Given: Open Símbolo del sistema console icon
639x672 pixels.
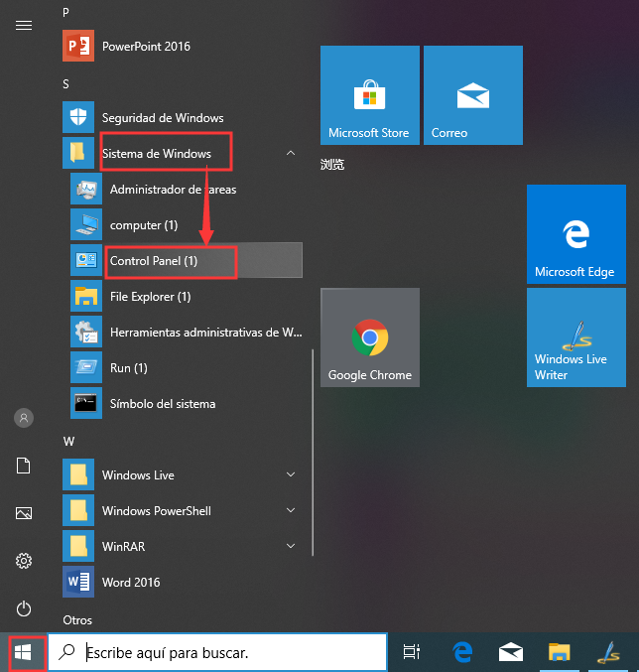Looking at the screenshot, I should (86, 403).
